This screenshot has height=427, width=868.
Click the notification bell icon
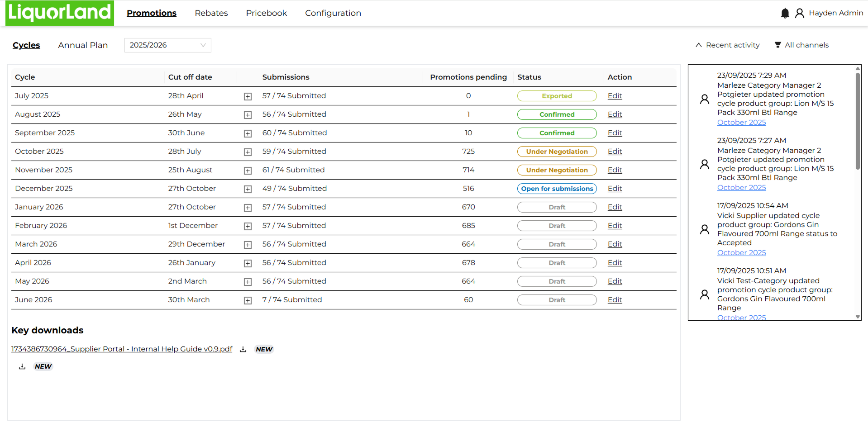(x=785, y=13)
